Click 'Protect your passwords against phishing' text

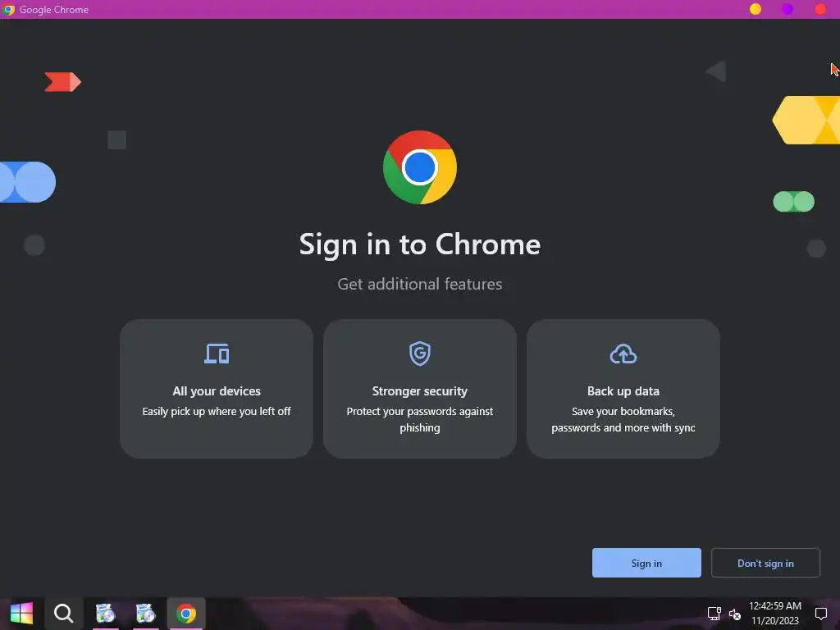pos(420,419)
